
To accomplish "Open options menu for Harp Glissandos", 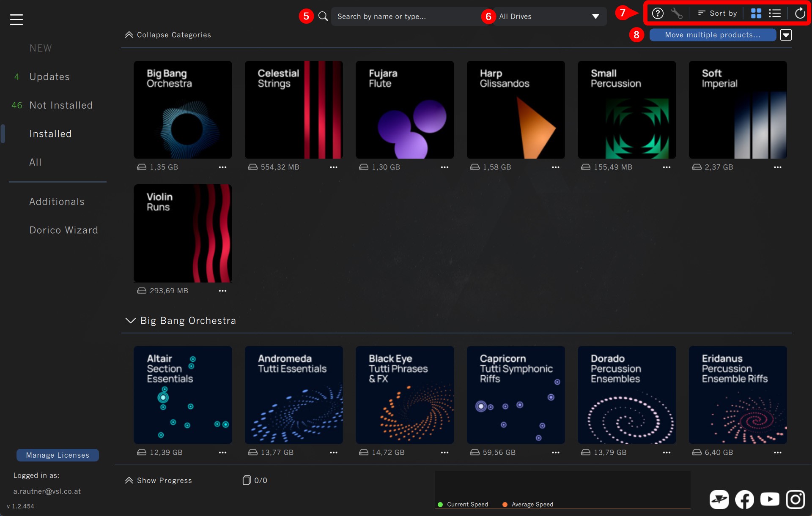I will pyautogui.click(x=556, y=167).
